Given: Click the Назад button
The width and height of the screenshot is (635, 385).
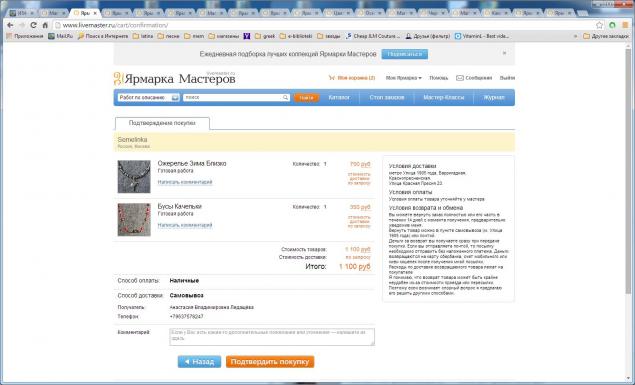Looking at the screenshot, I should [x=199, y=362].
